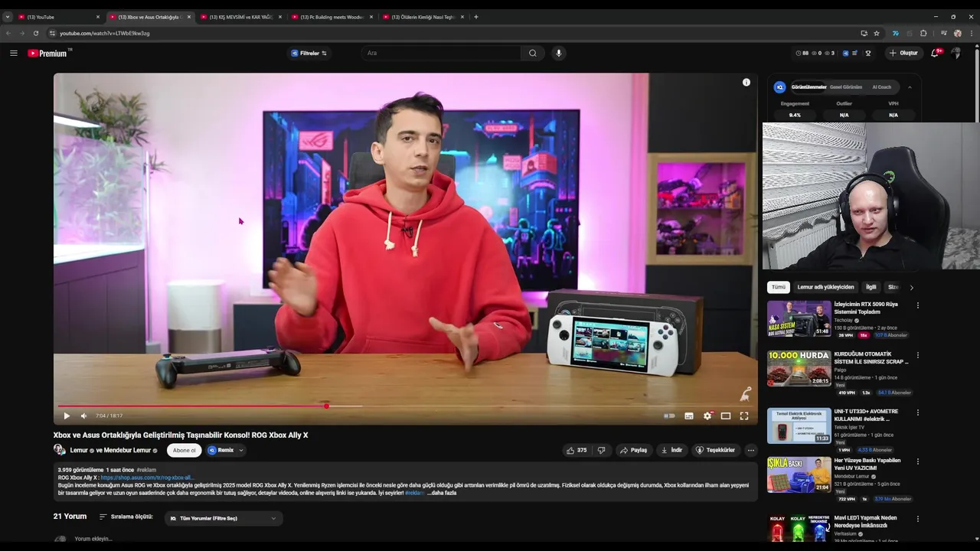Show the video info card icon

click(746, 82)
